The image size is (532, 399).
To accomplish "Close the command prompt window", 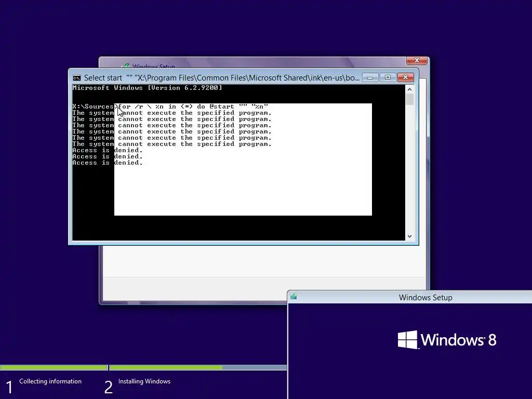I will point(405,78).
